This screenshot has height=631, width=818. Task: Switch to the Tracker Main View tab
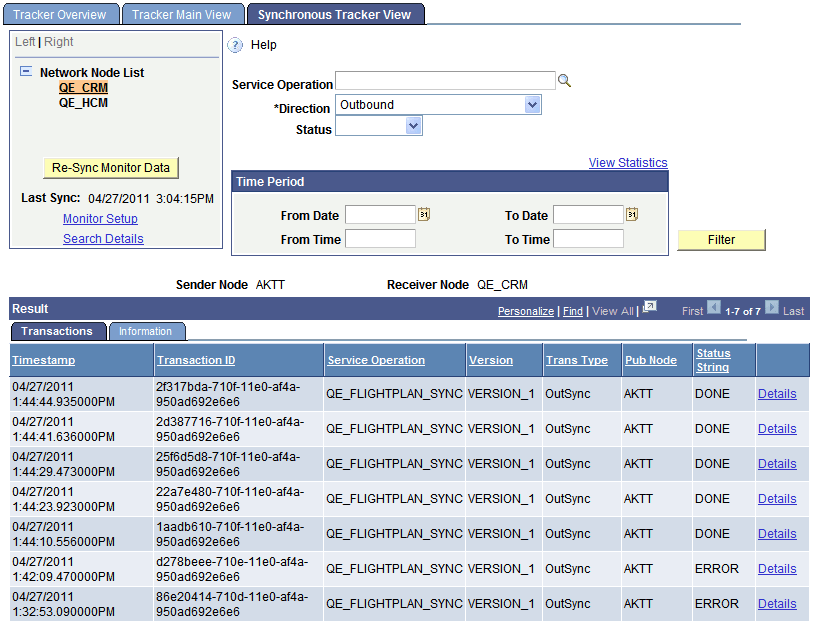[x=182, y=13]
